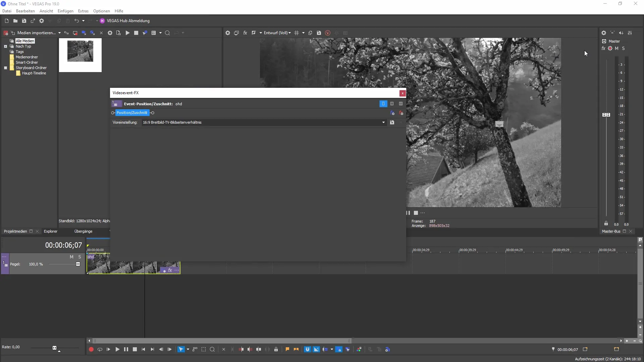
Task: Open a project with the folder icon
Action: coord(15,21)
